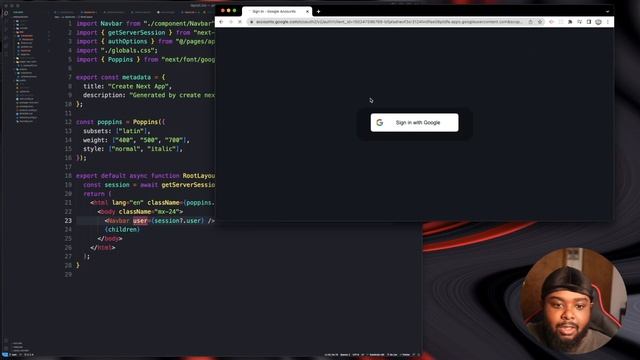This screenshot has height=360, width=640.
Task: Click the closing '</body>' tag
Action: [x=110, y=238]
